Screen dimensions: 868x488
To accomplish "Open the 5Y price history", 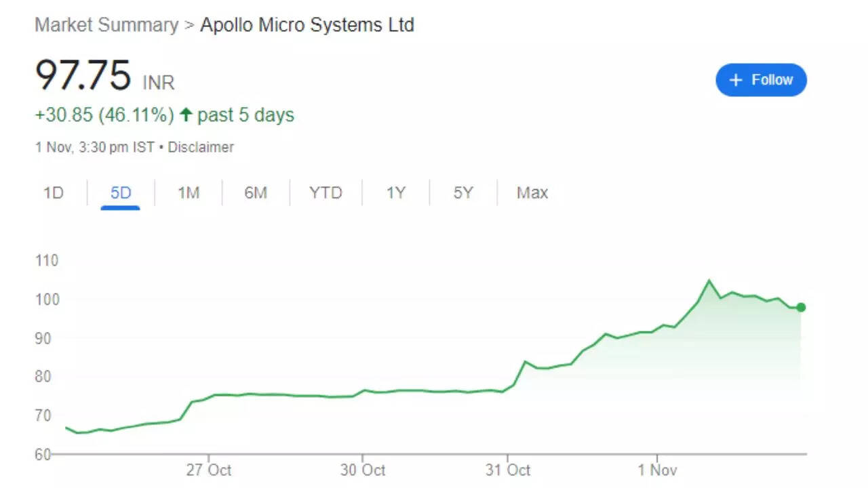I will click(462, 193).
